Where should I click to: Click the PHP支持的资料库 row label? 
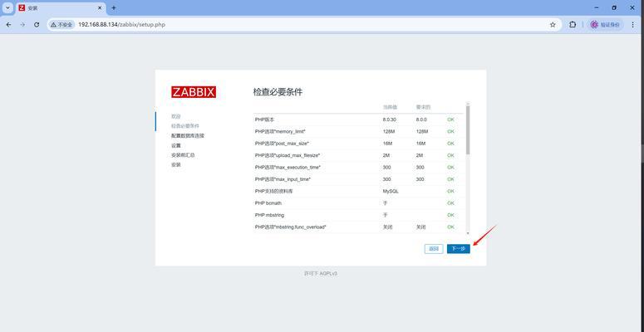[x=273, y=191]
